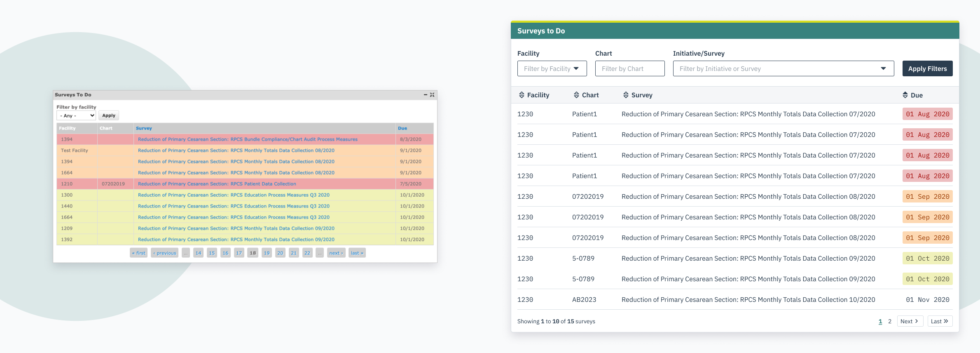Click '7/5/2020' due date in old table
Image resolution: width=980 pixels, height=353 pixels.
[x=411, y=184]
